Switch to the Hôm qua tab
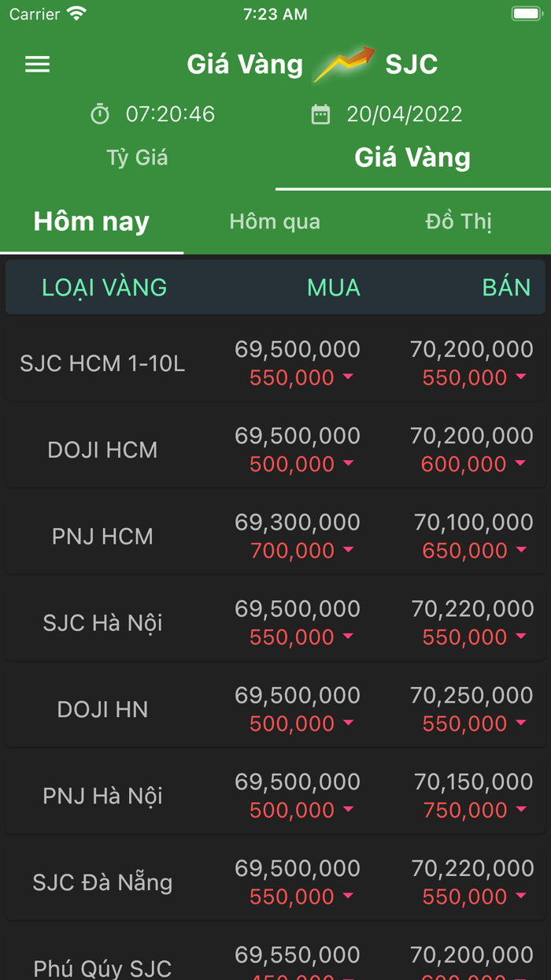551x980 pixels. click(275, 221)
